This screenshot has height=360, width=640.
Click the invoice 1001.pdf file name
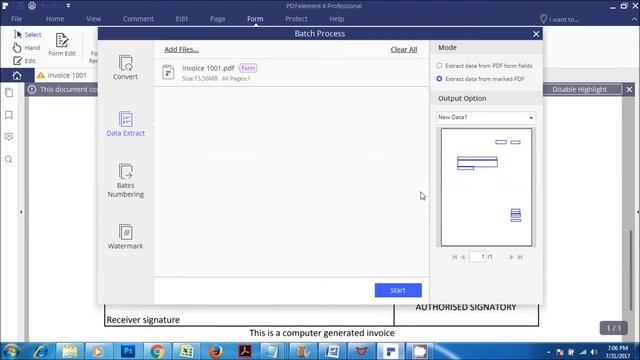pyautogui.click(x=208, y=68)
